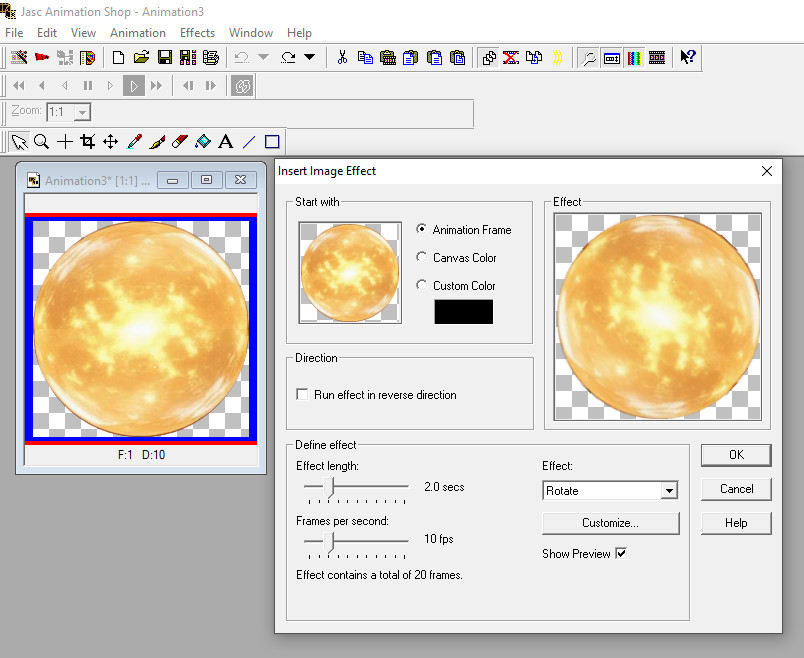Select the Text tool
This screenshot has width=804, height=658.
click(226, 142)
